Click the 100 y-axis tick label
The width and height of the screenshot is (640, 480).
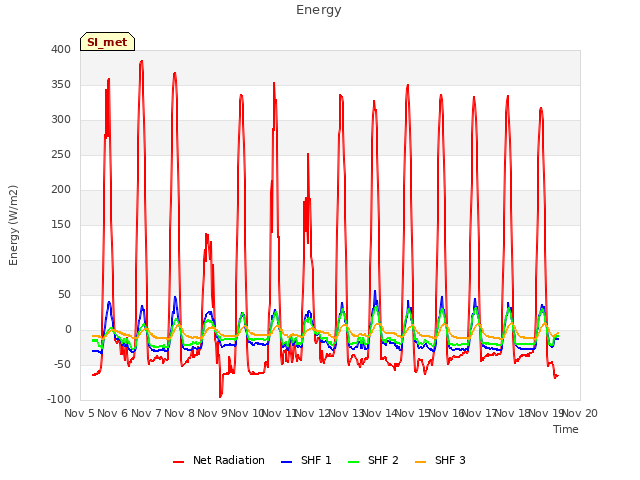click(x=61, y=260)
